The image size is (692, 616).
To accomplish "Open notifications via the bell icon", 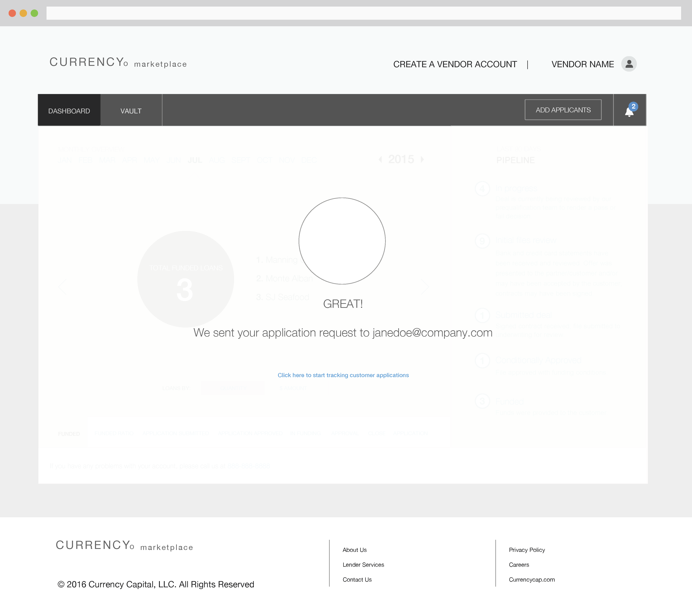I will click(629, 112).
